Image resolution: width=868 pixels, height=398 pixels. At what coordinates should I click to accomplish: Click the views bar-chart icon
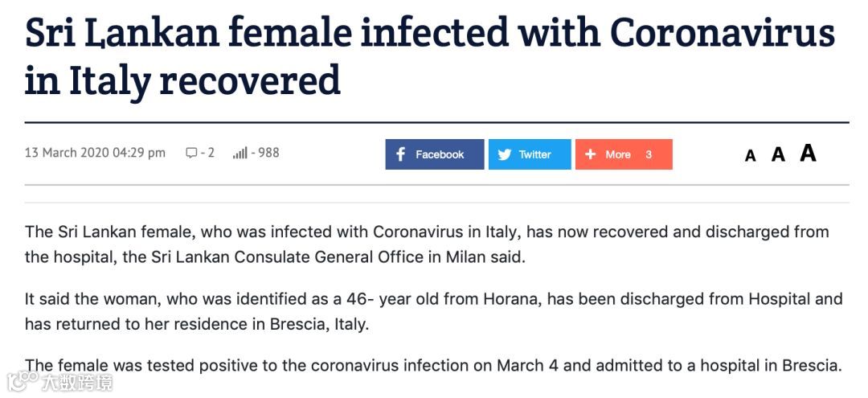coord(240,153)
